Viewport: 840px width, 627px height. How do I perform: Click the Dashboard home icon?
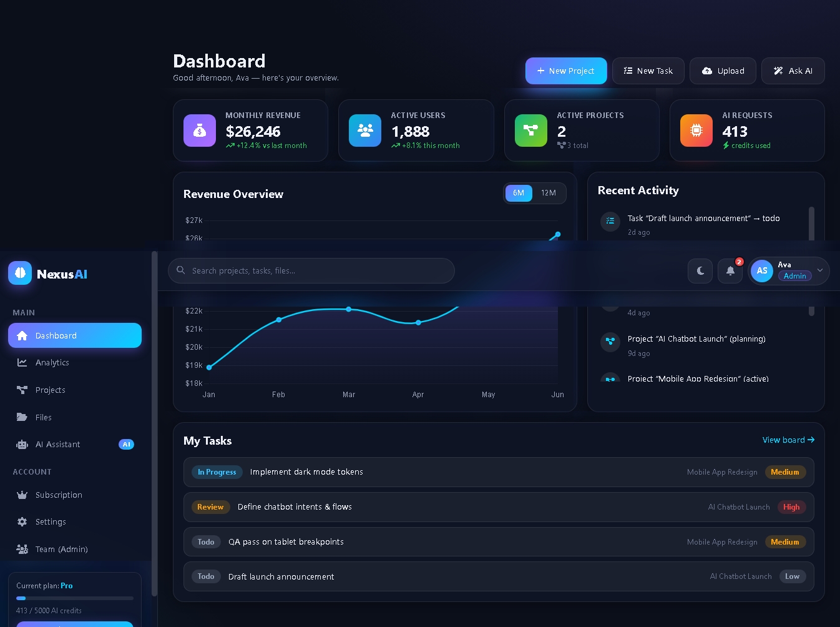[x=22, y=335]
